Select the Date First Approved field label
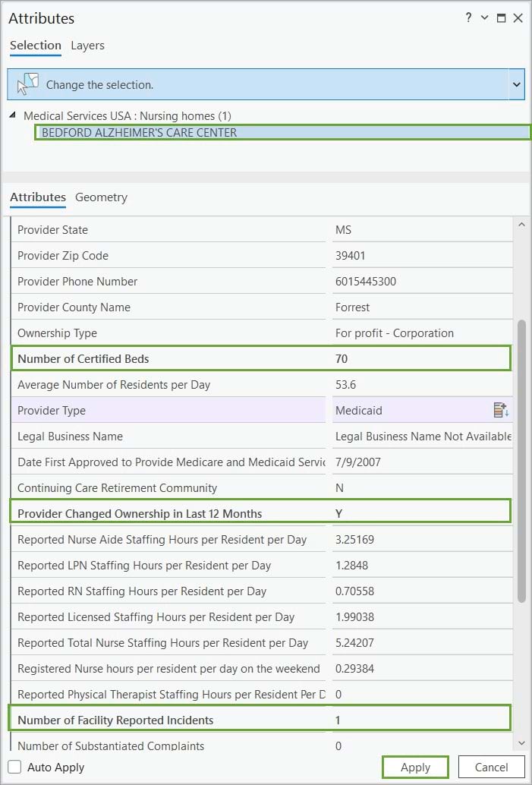Viewport: 532px width, 785px height. pos(172,462)
